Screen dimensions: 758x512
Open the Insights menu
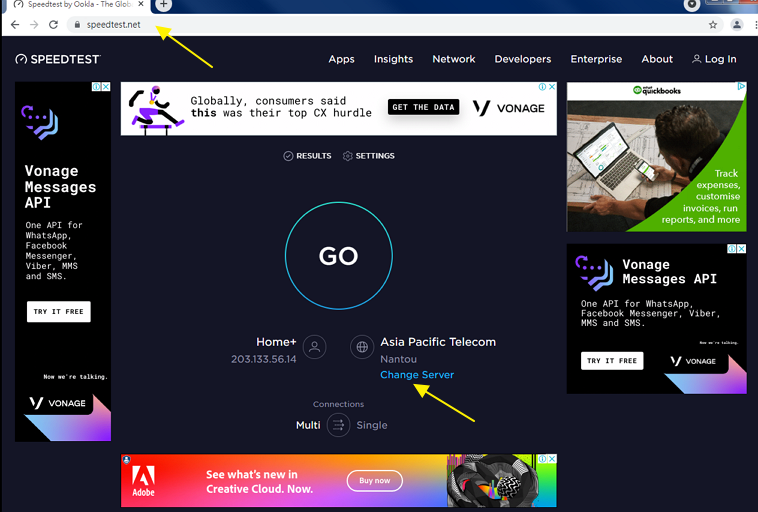click(x=393, y=59)
